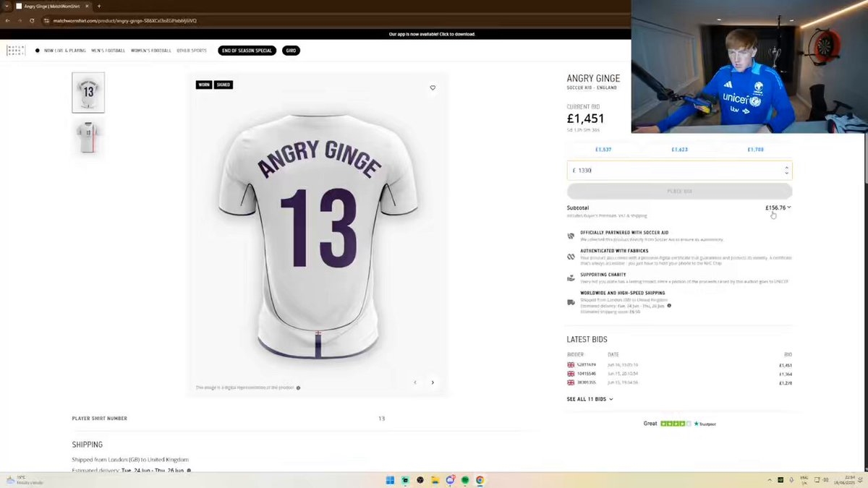Show next shirt image with the right arrow
This screenshot has height=488, width=868.
pos(433,382)
